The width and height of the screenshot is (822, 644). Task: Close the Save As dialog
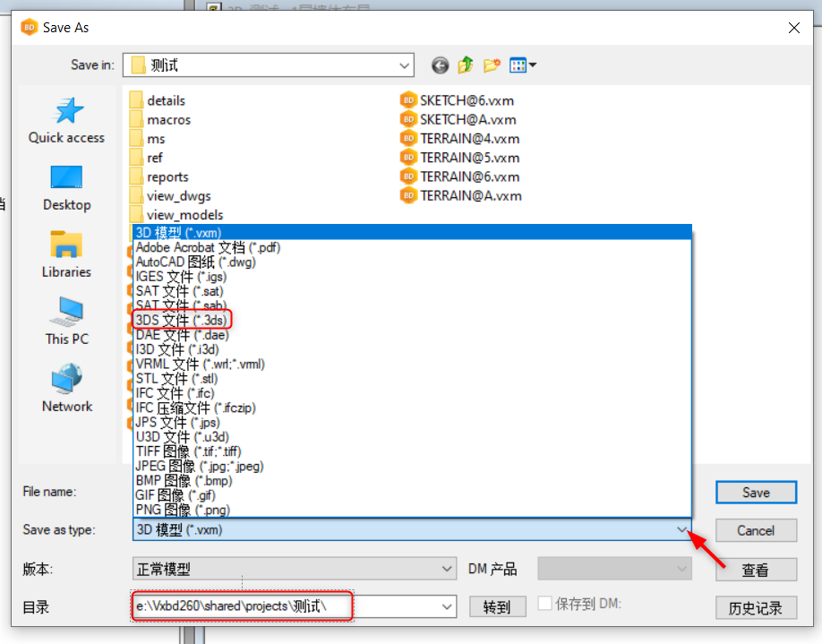794,27
